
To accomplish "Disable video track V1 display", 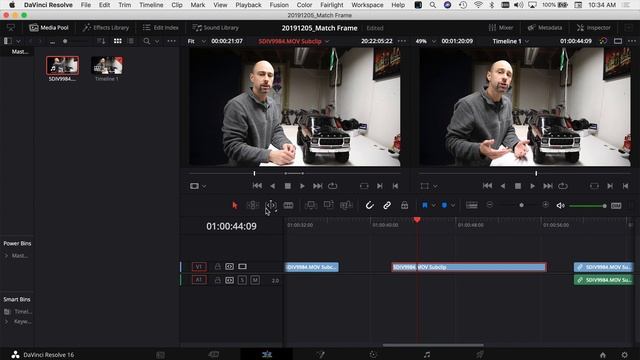I will pyautogui.click(x=242, y=267).
